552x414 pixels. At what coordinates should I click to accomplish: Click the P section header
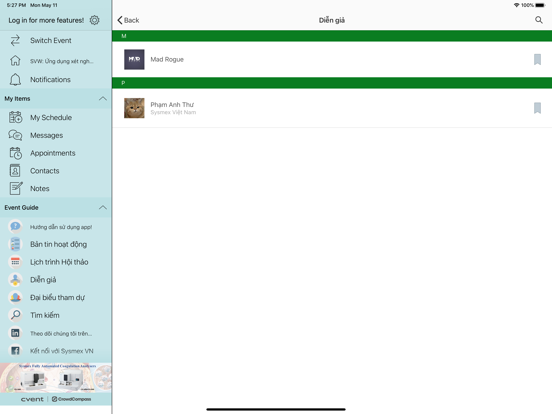pyautogui.click(x=332, y=83)
